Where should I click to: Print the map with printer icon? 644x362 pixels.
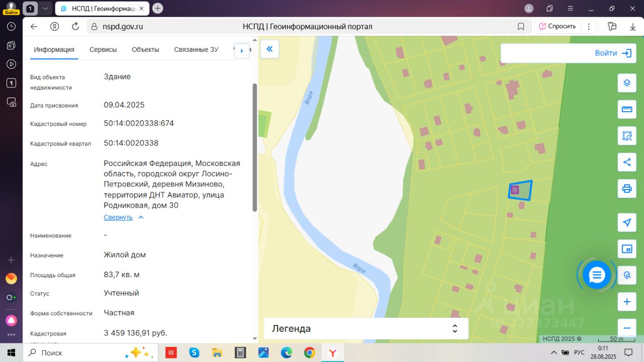click(627, 189)
